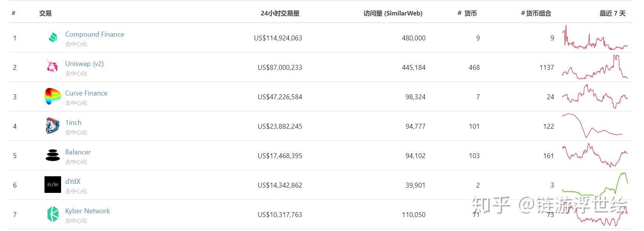View dYdX green 7-day sparkline chart
Viewport: 644px width, 231px height.
point(595,186)
